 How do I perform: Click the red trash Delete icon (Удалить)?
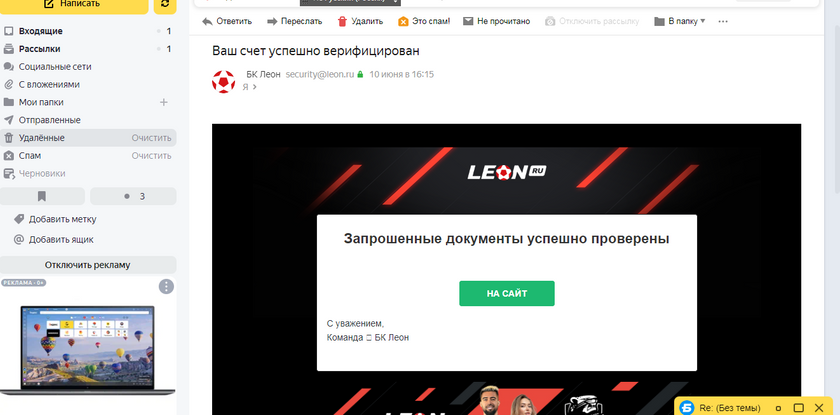tap(342, 21)
